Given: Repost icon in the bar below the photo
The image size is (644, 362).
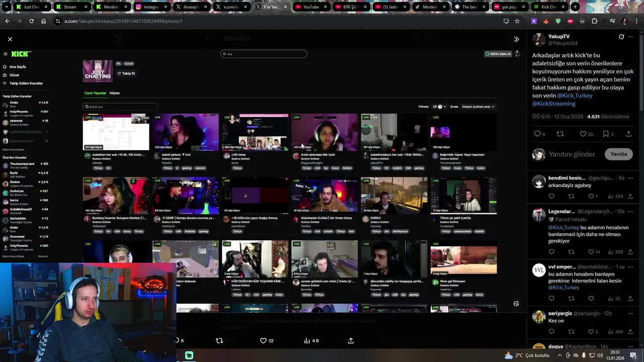Looking at the screenshot, I should coord(219,340).
